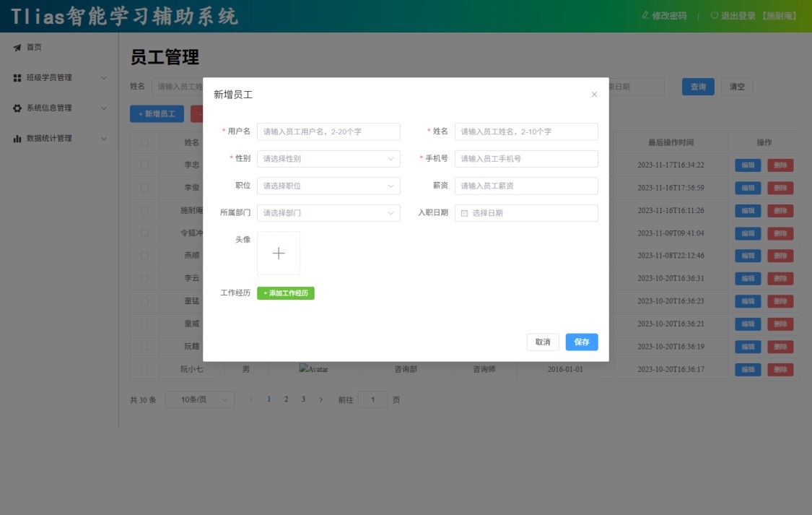812x515 pixels.
Task: Focus the 手机号 input field
Action: click(526, 158)
